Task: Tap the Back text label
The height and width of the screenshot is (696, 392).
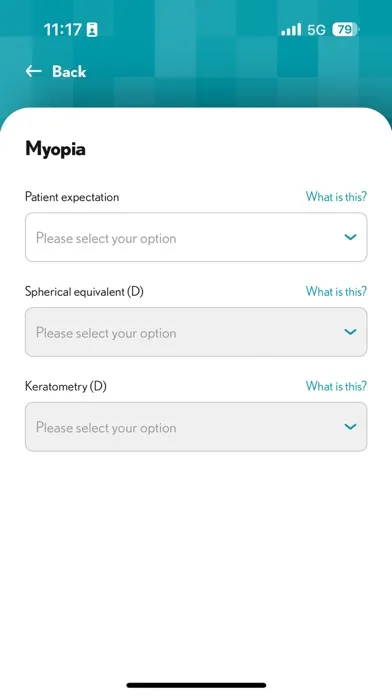Action: (x=69, y=71)
